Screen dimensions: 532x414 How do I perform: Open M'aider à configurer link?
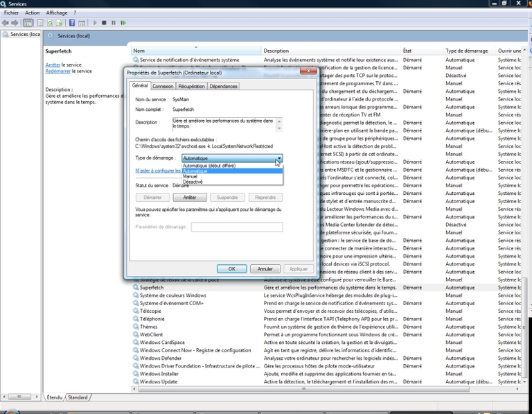coord(158,171)
